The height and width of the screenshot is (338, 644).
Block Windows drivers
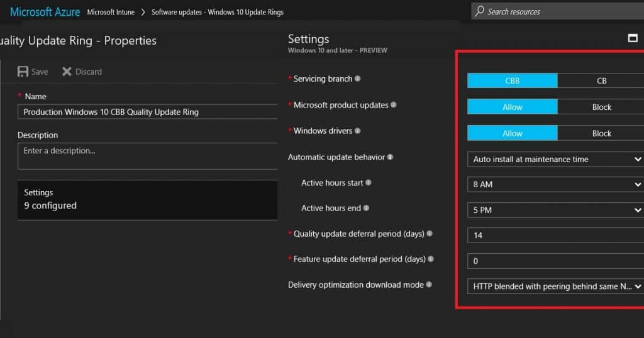[x=601, y=133]
